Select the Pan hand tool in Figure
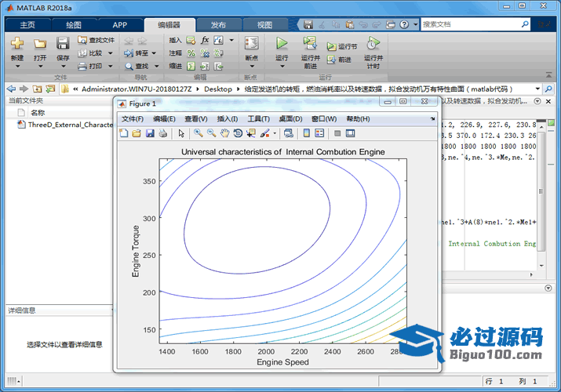Image resolution: width=561 pixels, height=392 pixels. click(x=224, y=133)
